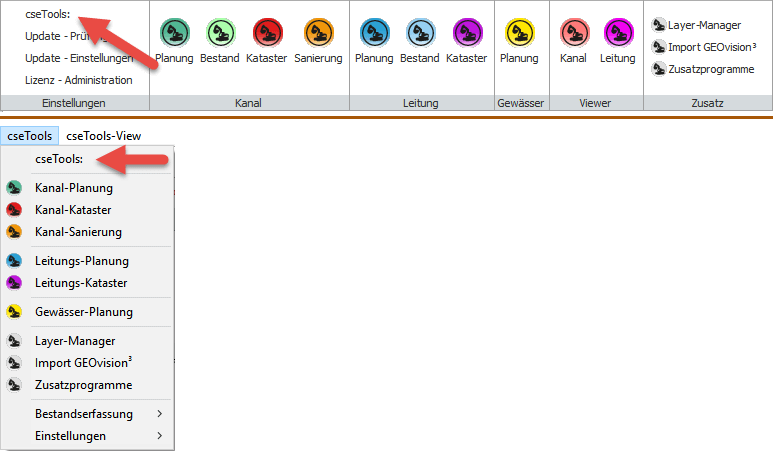Switch to the cseTools-View menu
This screenshot has height=451, width=773.
[104, 136]
